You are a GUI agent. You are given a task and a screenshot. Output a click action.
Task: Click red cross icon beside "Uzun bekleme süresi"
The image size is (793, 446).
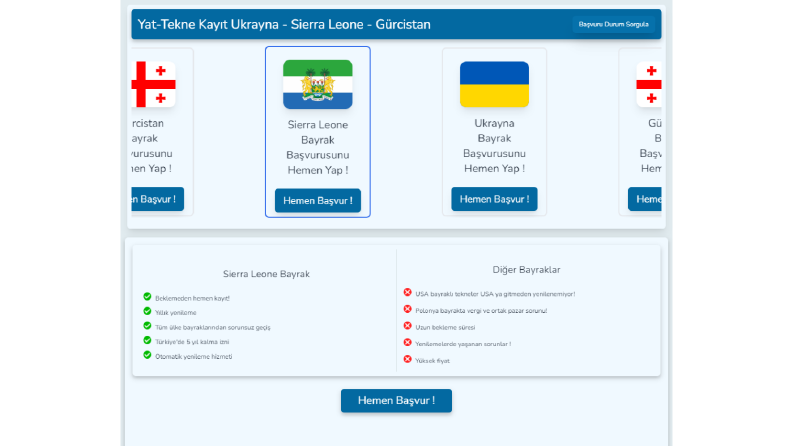tap(408, 326)
